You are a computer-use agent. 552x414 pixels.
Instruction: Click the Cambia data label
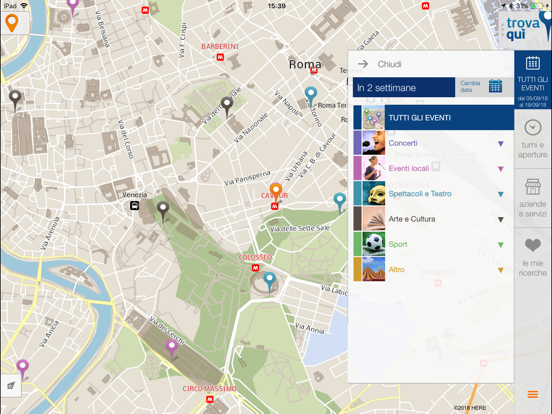470,86
